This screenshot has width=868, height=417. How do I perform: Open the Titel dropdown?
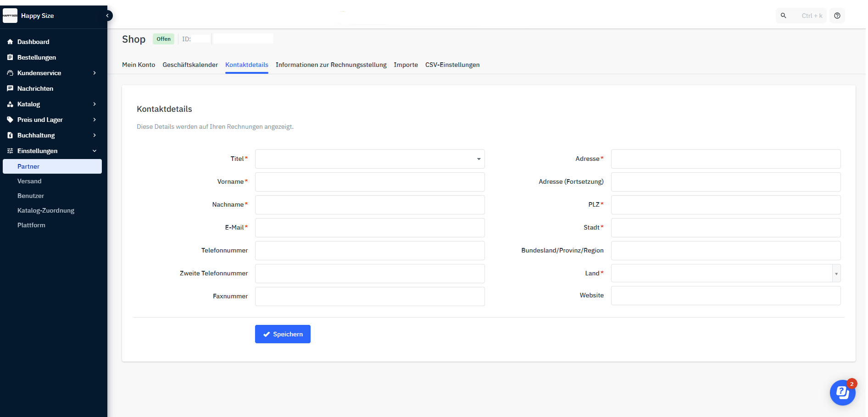[370, 159]
